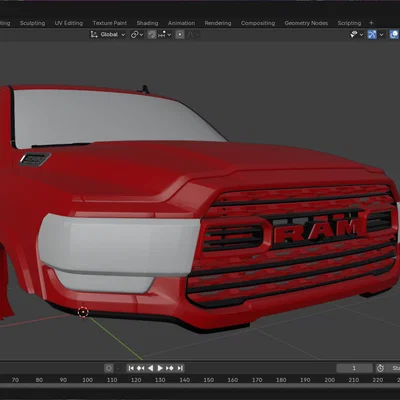This screenshot has height=400, width=400.
Task: Play the animation forward
Action: pos(160,368)
